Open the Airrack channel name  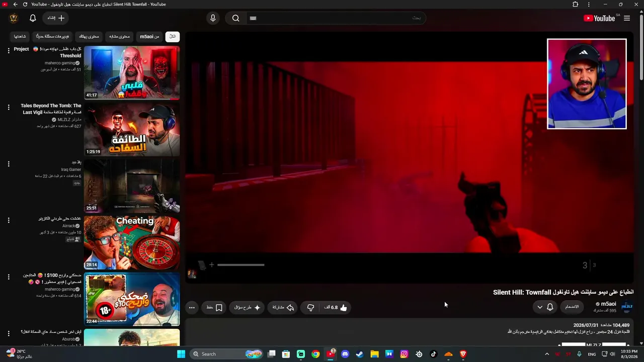coord(68,226)
